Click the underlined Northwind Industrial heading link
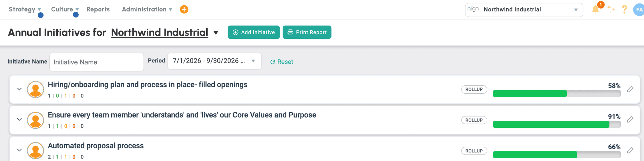644x161 pixels. 160,32
